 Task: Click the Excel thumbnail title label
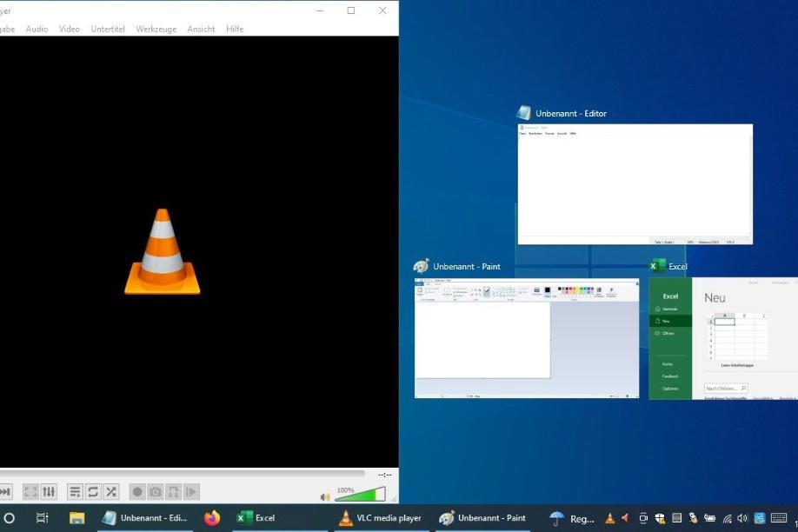pos(677,266)
